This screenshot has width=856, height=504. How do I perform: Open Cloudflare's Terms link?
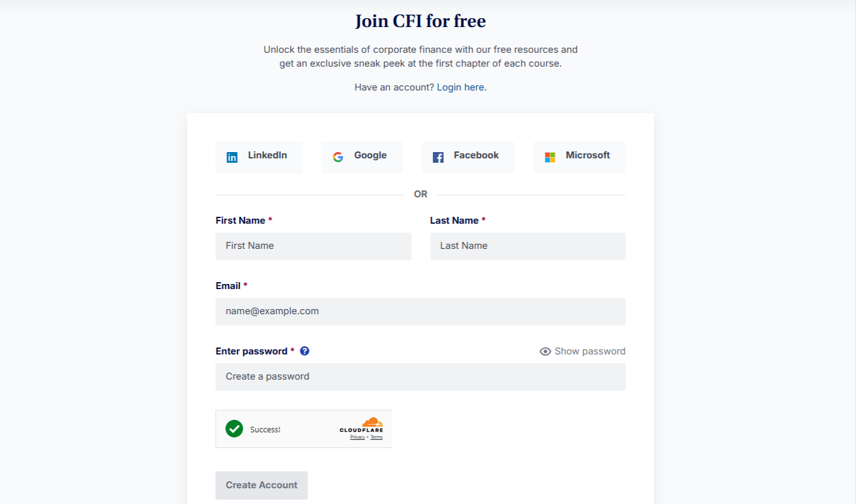[376, 436]
